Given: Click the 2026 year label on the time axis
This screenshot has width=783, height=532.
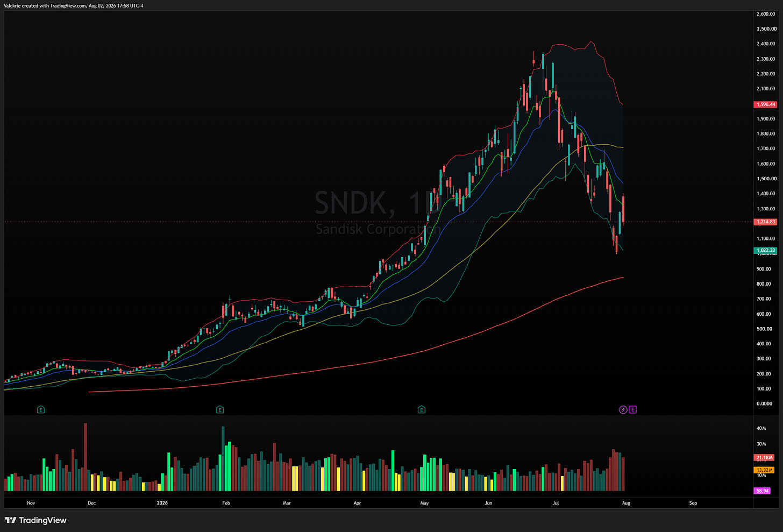Looking at the screenshot, I should click(162, 503).
